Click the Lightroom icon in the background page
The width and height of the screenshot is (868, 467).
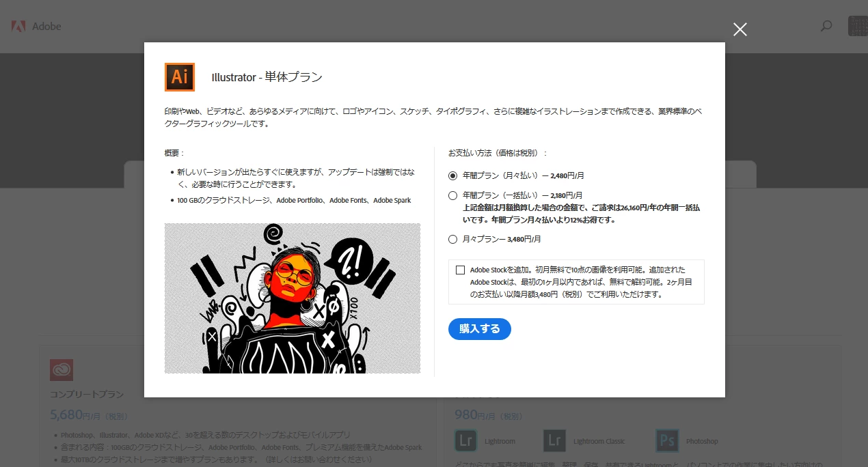point(466,441)
